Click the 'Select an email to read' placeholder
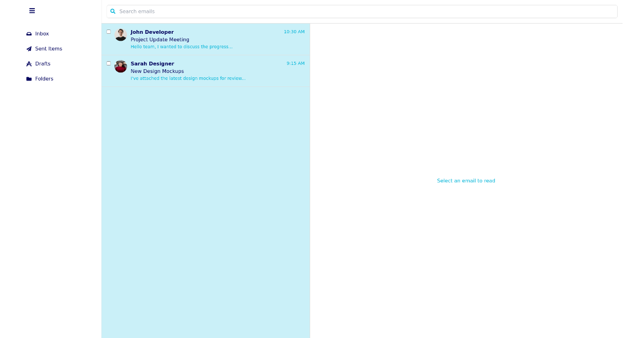Viewport: 644px width, 338px height. tap(466, 181)
